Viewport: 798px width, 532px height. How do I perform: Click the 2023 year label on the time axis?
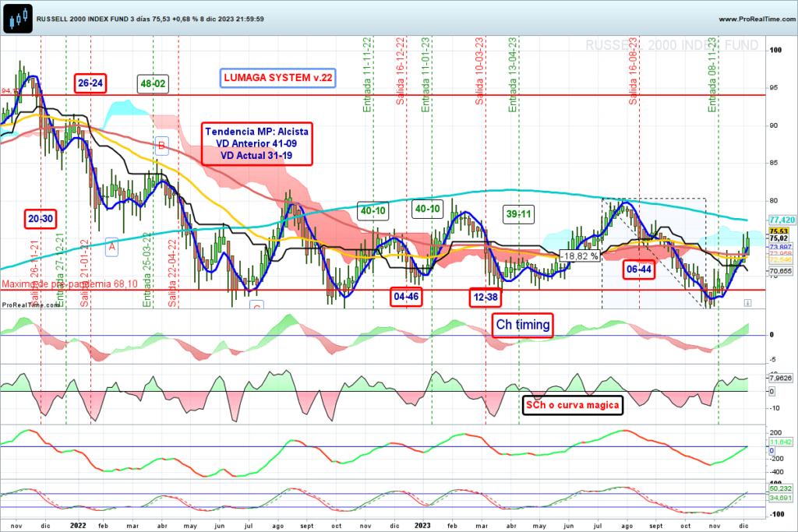tap(422, 526)
